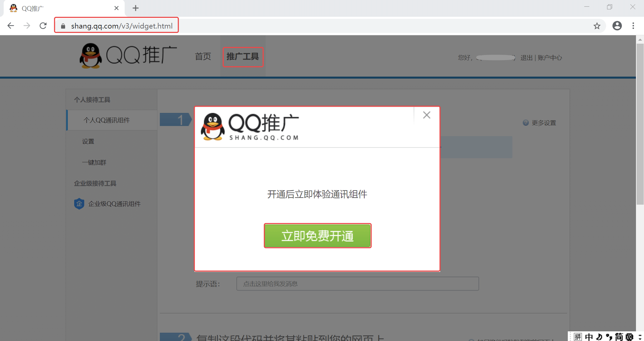Click the IME punctuation icon
644x341 pixels.
point(609,337)
